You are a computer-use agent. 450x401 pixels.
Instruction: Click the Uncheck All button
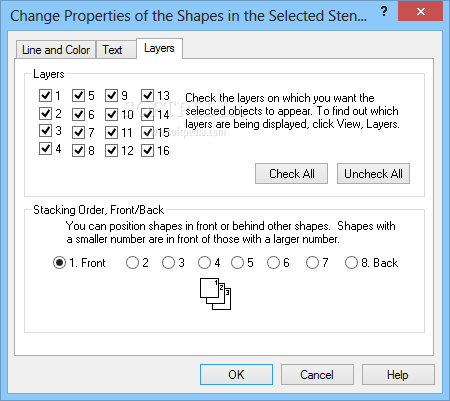pos(373,174)
